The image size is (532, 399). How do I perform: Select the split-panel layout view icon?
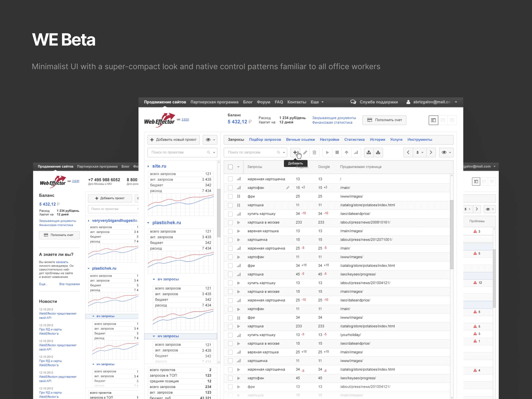click(433, 120)
